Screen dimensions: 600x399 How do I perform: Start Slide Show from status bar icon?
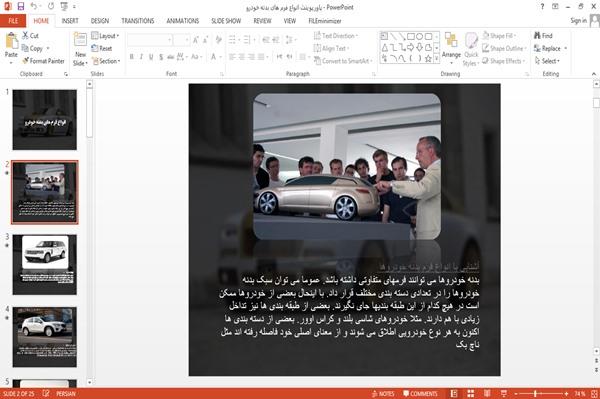(504, 394)
